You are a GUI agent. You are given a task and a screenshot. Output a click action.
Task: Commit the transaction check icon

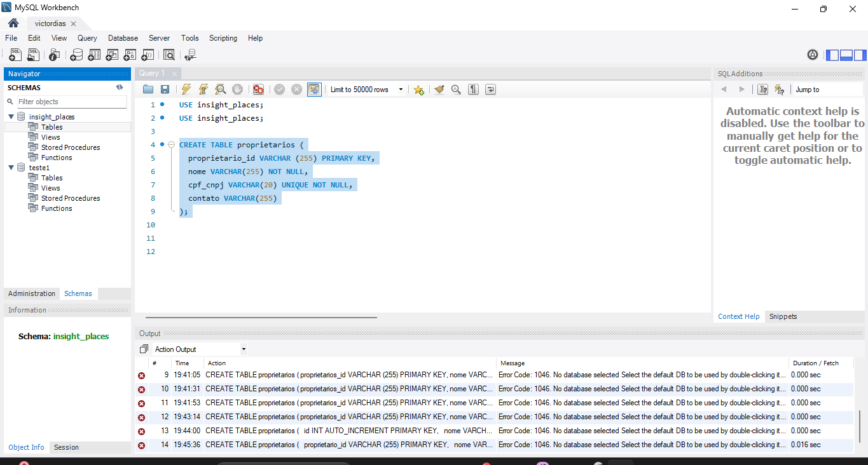coord(279,90)
